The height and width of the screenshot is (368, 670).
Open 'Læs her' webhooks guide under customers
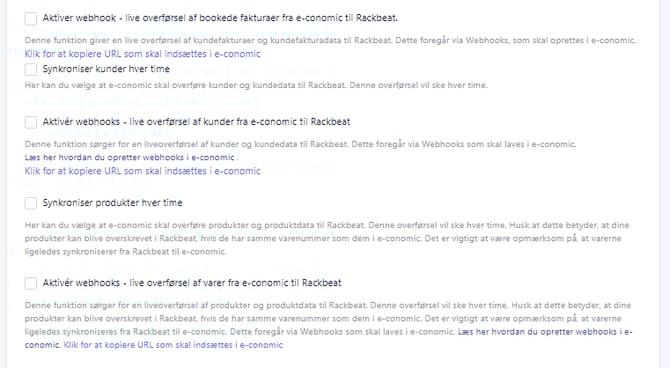coord(129,157)
